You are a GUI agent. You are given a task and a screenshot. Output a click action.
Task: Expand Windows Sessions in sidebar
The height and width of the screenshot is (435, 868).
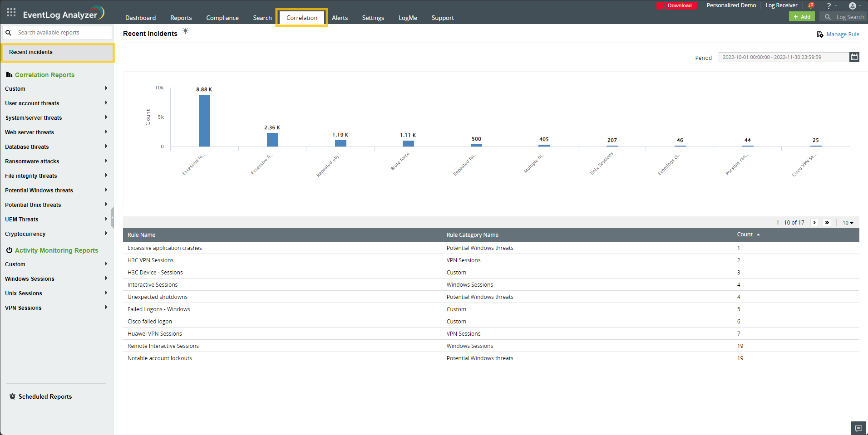[x=57, y=279]
